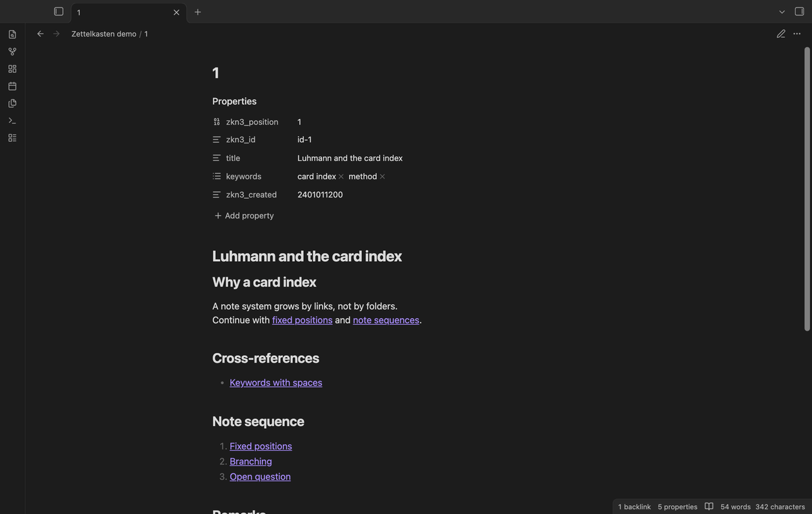Viewport: 812px width, 514px height.
Task: Click the 'Cross-references' heading
Action: click(266, 358)
